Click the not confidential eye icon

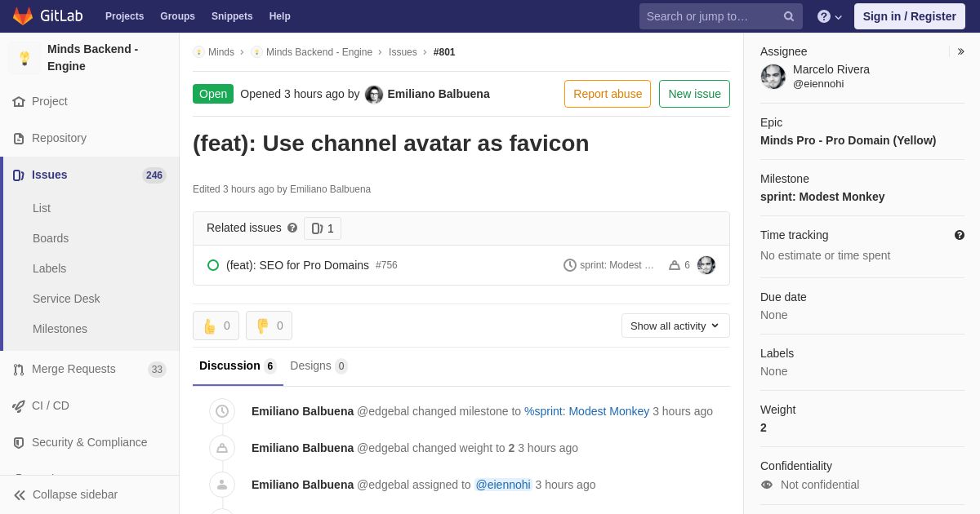click(766, 485)
